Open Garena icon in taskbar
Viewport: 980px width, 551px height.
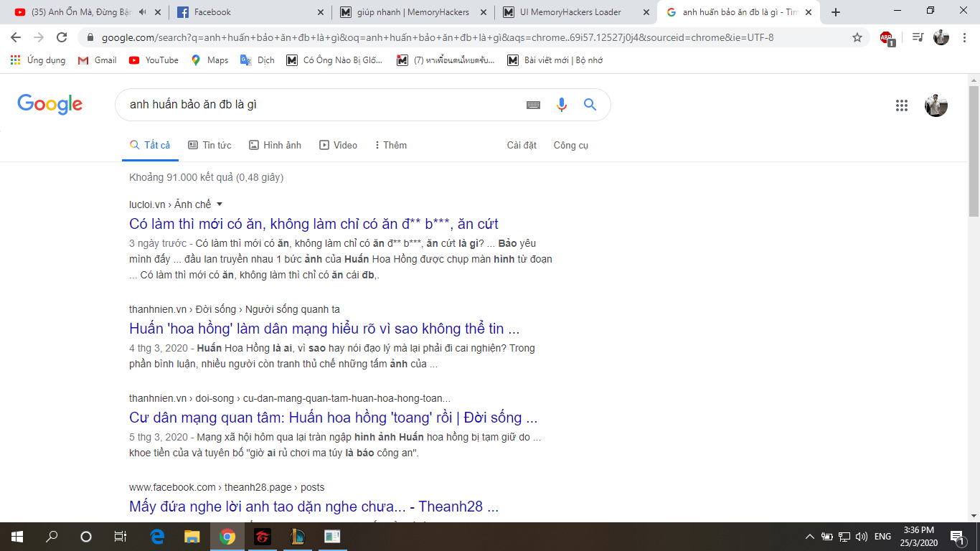[x=263, y=536]
